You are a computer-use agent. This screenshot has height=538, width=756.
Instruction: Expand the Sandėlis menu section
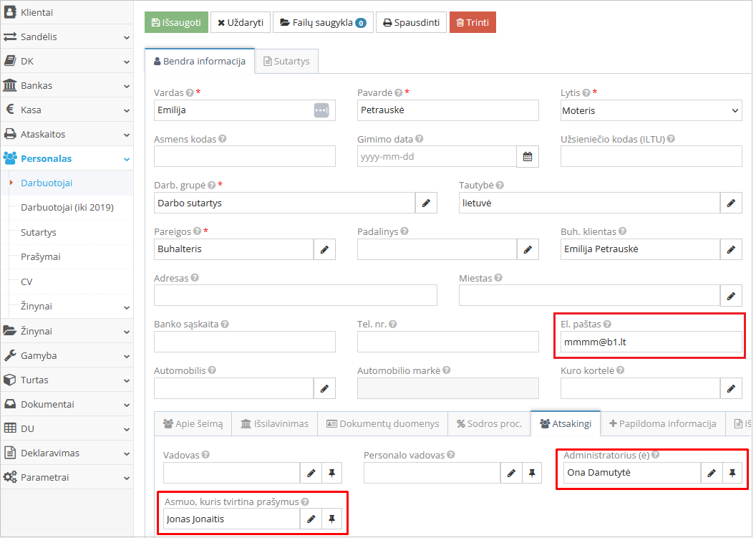point(67,37)
